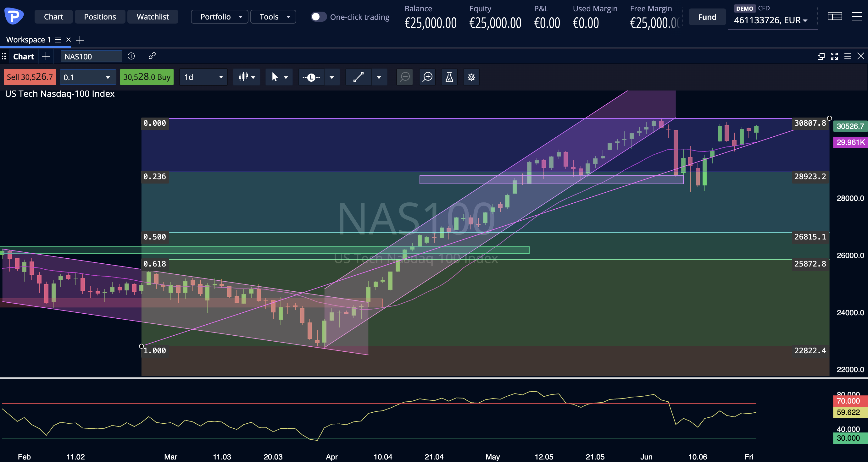Expand drawing tools dropdown arrow

[x=379, y=77]
